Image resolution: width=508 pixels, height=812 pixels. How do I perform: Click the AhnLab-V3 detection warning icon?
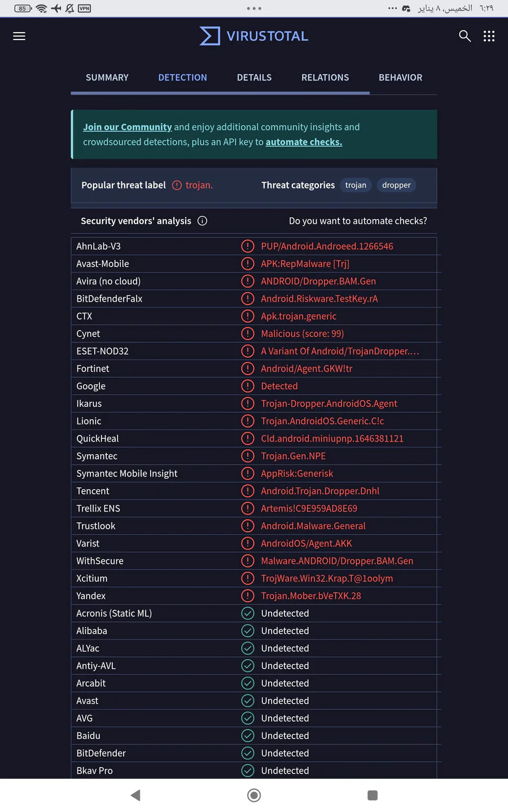pos(247,246)
